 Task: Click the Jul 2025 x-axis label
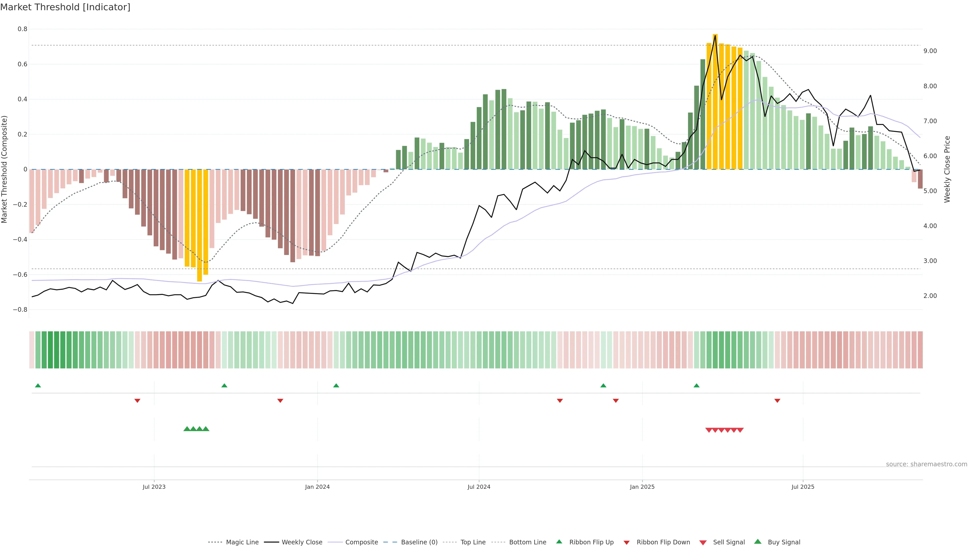point(803,487)
